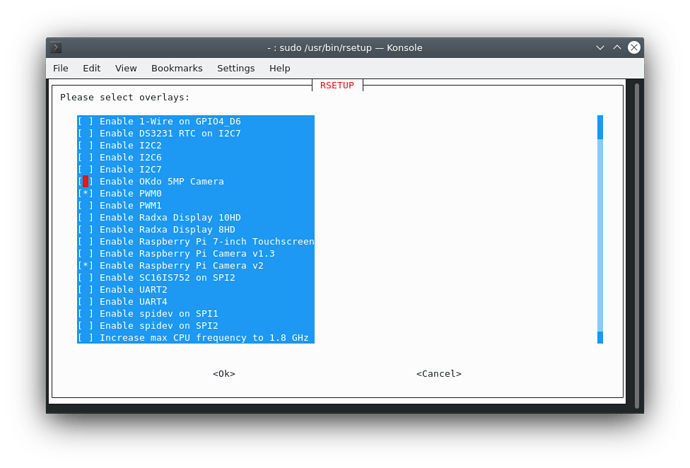Image resolution: width=690 pixels, height=468 pixels.
Task: Toggle Enable SC16IS752 on SPI2 checkbox
Action: coord(85,278)
